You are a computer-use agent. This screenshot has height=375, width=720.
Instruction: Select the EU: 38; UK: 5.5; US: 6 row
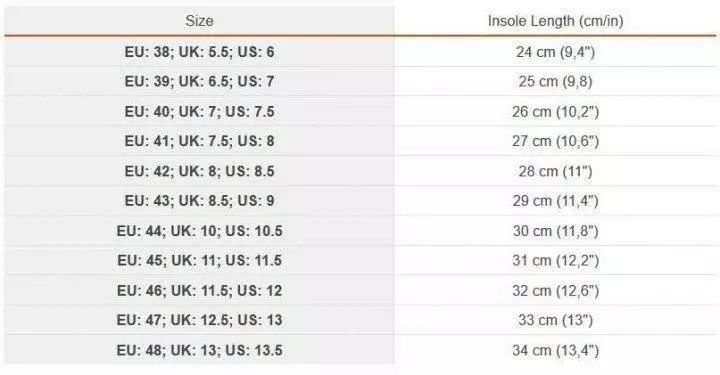pos(360,52)
